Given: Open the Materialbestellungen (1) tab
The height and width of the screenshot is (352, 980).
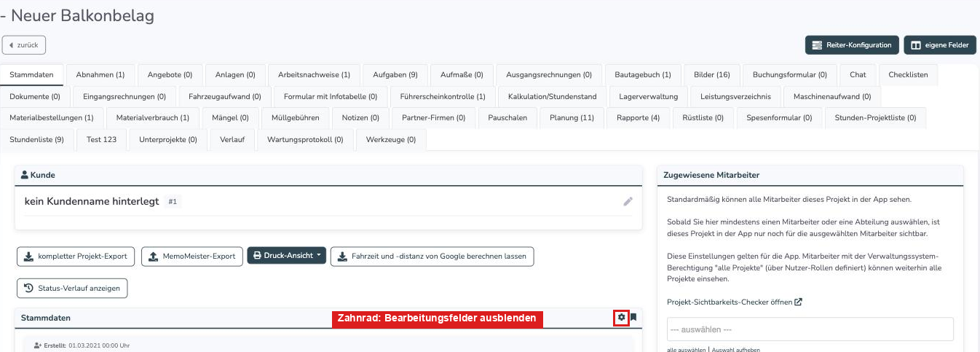Looking at the screenshot, I should [52, 117].
